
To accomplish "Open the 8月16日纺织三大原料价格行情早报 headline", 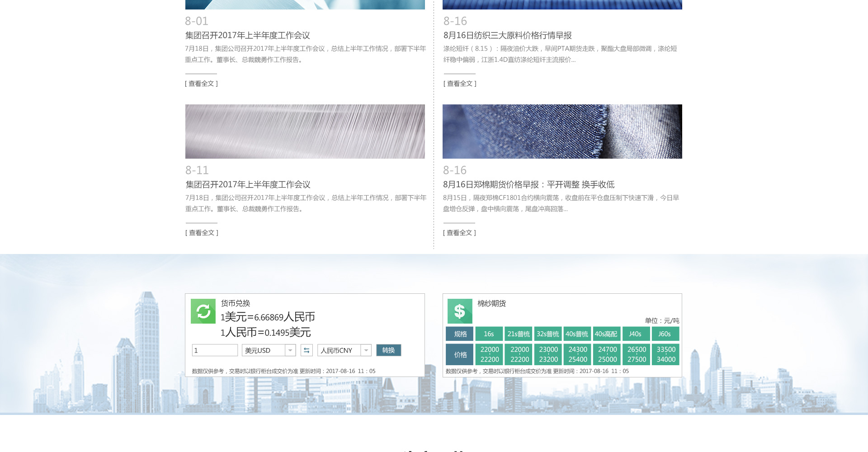I will pos(507,35).
